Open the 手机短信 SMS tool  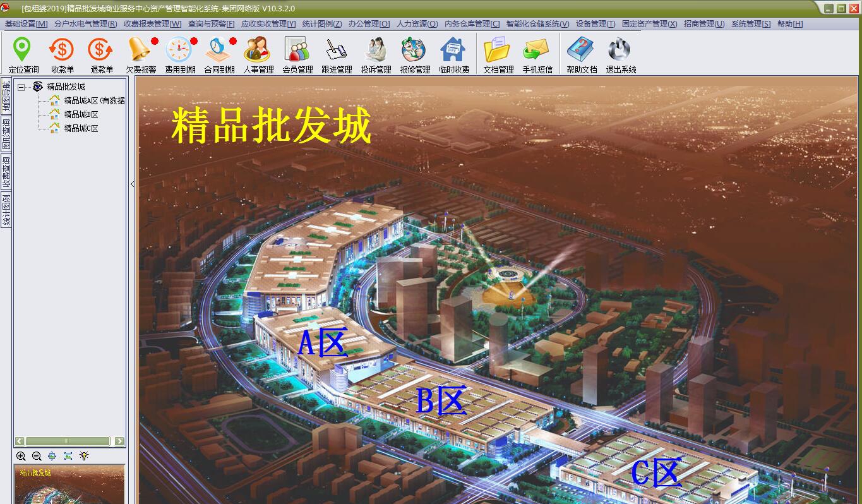[536, 54]
